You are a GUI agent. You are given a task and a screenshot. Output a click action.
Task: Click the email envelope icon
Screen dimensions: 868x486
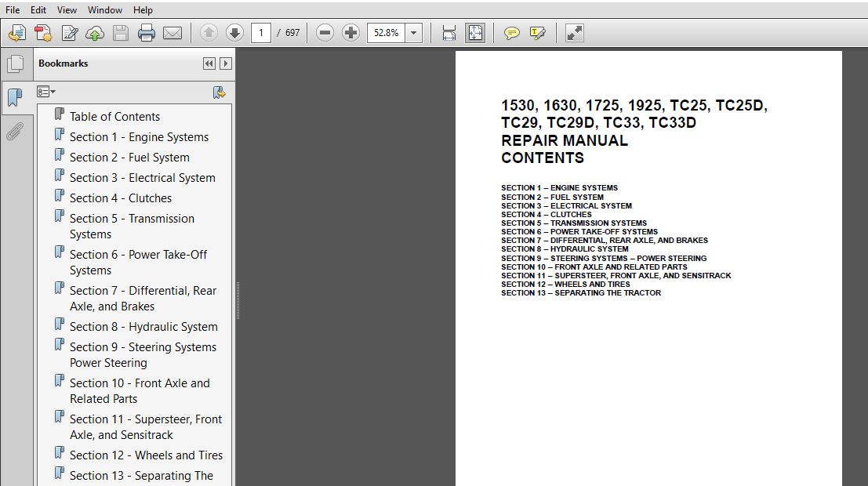(x=173, y=33)
